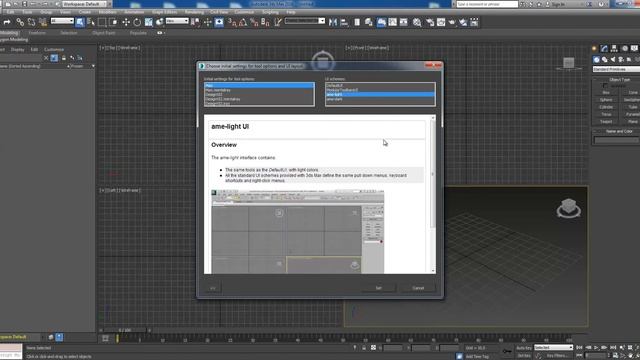
Task: Activate the Select and Scale tool
Action: [149, 22]
